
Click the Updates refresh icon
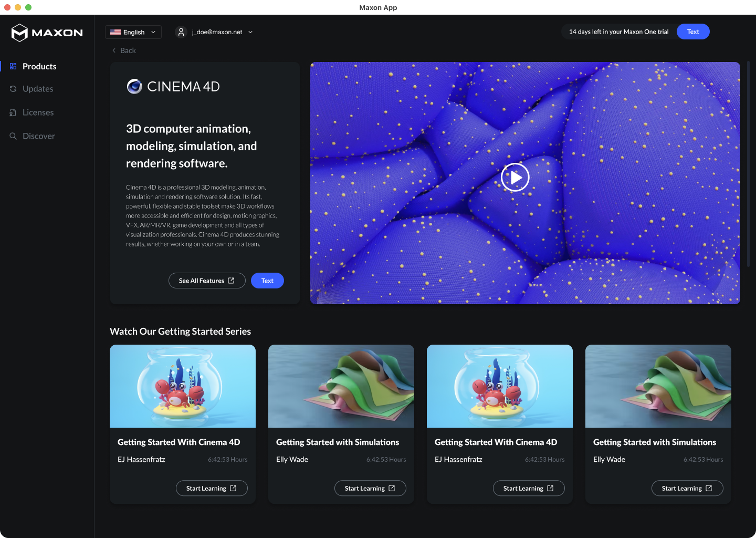click(x=13, y=89)
